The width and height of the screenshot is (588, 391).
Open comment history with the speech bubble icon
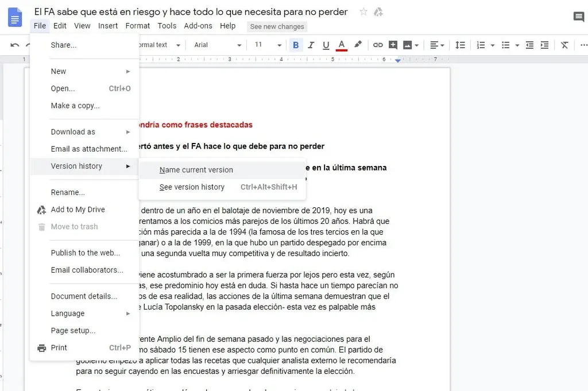pyautogui.click(x=578, y=17)
